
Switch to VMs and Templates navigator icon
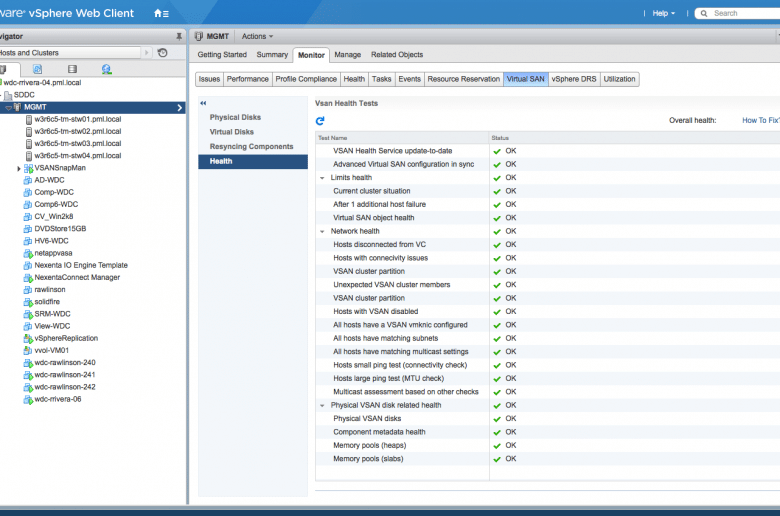pos(37,69)
